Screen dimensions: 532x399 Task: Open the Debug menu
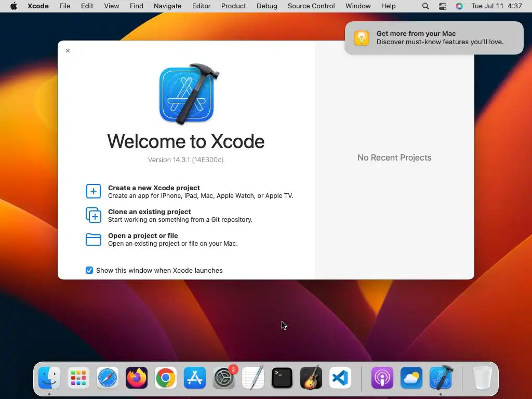click(x=267, y=6)
